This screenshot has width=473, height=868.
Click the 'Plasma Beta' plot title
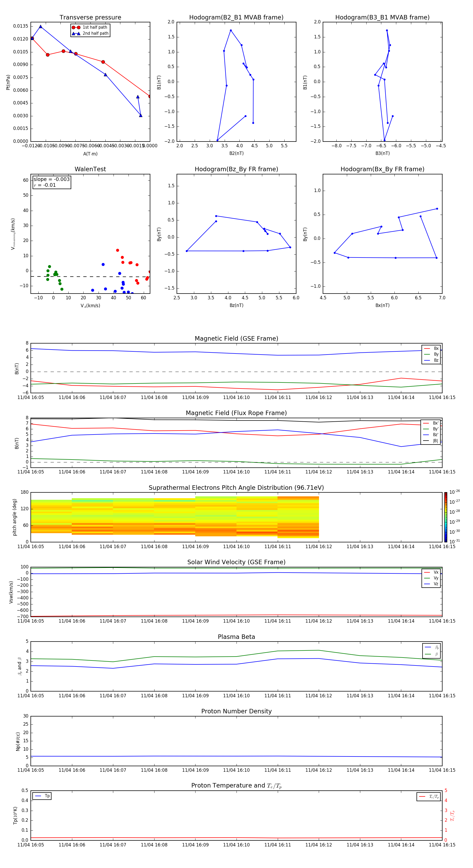(236, 637)
